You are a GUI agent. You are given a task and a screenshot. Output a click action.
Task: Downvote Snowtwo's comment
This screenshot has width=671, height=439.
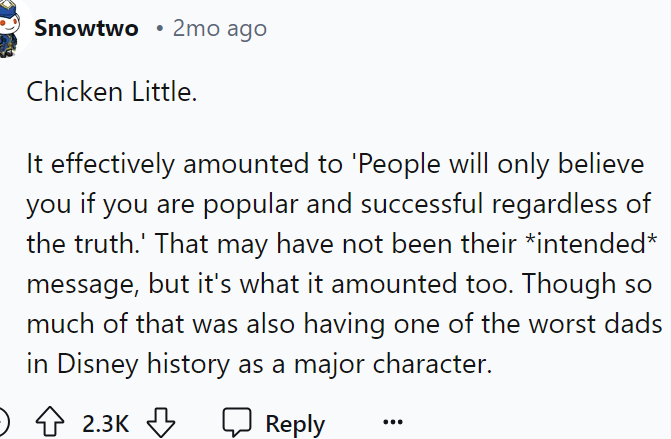160,423
